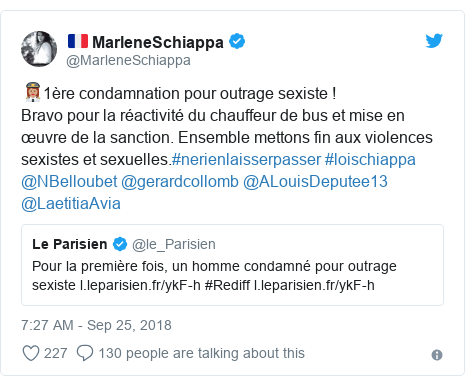Open the #loischiappa hashtag
The image size is (465, 385).
pyautogui.click(x=370, y=159)
